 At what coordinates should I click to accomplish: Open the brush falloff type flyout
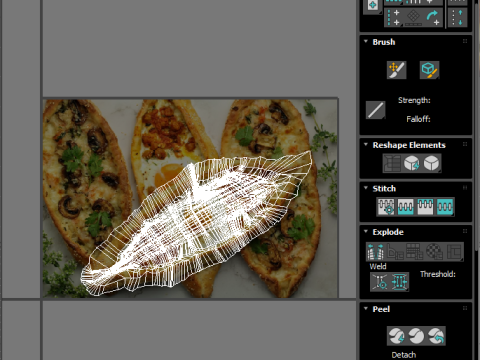pos(376,110)
